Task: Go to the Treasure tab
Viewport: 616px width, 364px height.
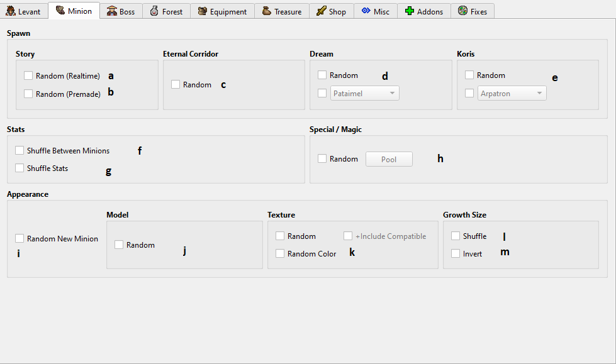Action: coord(282,11)
